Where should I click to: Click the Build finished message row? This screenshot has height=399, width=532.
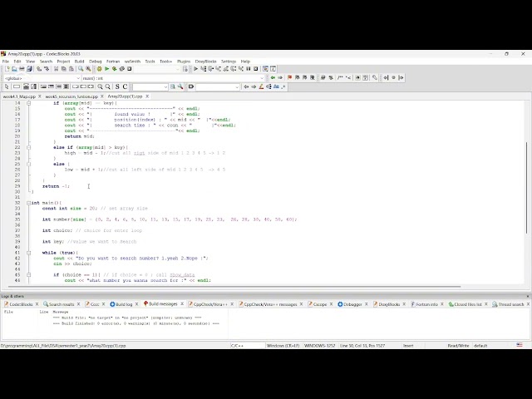point(136,323)
